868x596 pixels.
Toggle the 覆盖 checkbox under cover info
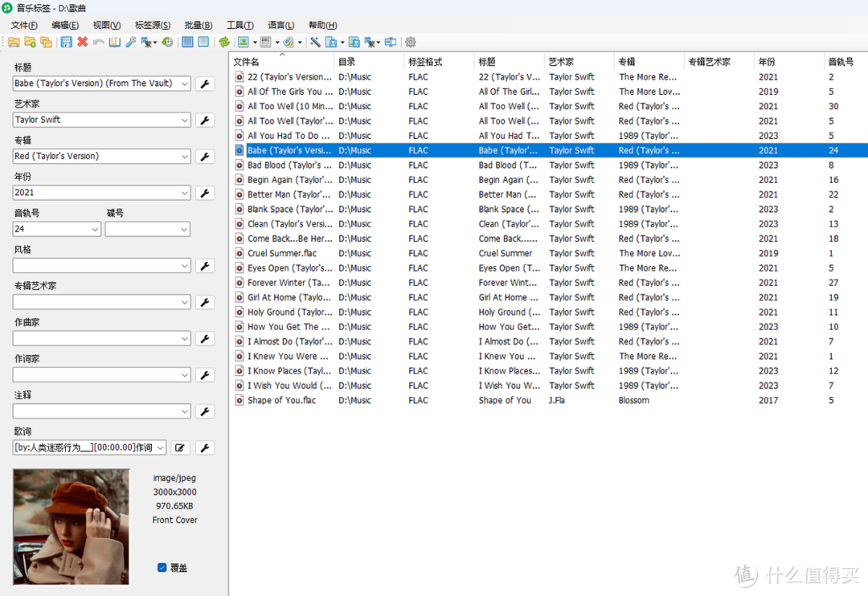162,567
